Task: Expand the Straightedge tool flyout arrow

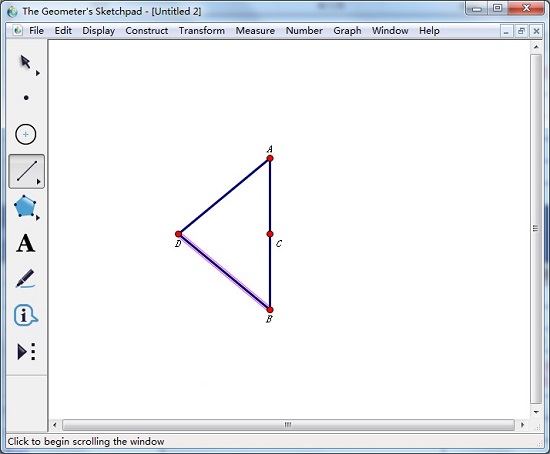Action: [39, 181]
